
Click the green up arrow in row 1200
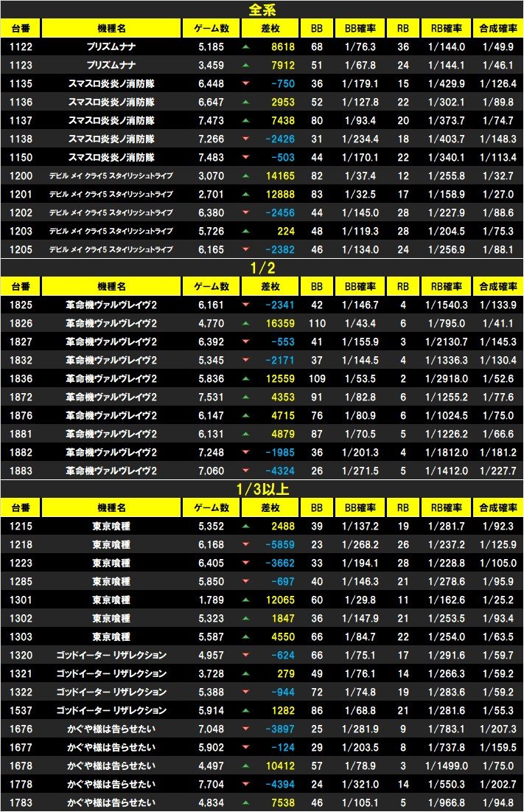point(245,176)
